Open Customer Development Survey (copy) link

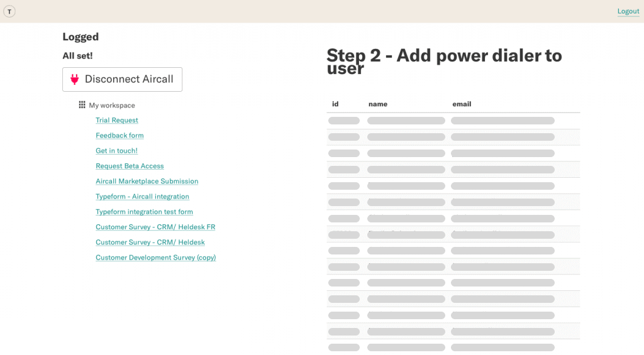click(155, 258)
